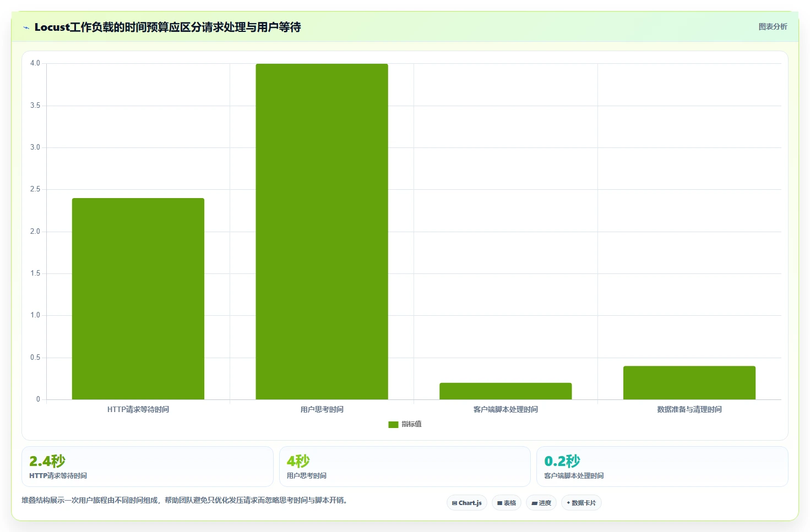The height and width of the screenshot is (532, 810).
Task: Select the Chart.js tag chip
Action: click(467, 503)
